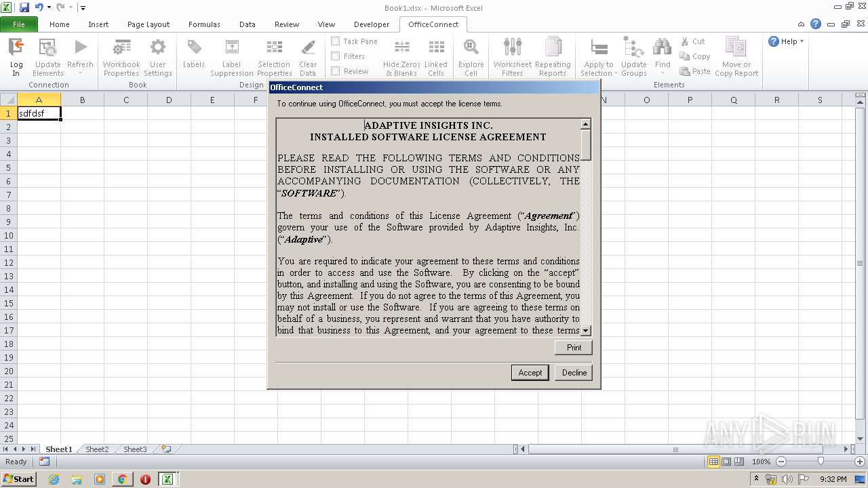Toggle the Filters checkbox
Image resolution: width=868 pixels, height=488 pixels.
pos(336,56)
